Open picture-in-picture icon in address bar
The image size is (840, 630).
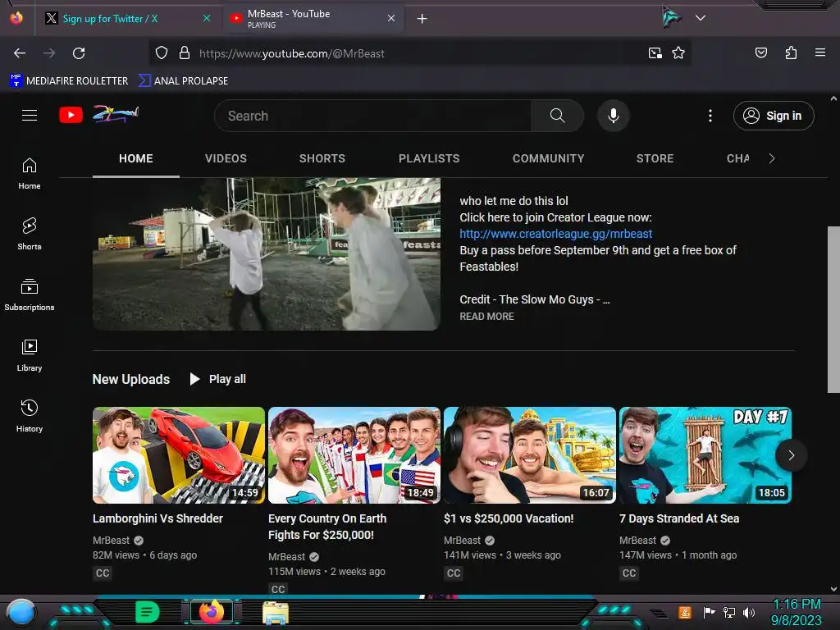[x=655, y=53]
